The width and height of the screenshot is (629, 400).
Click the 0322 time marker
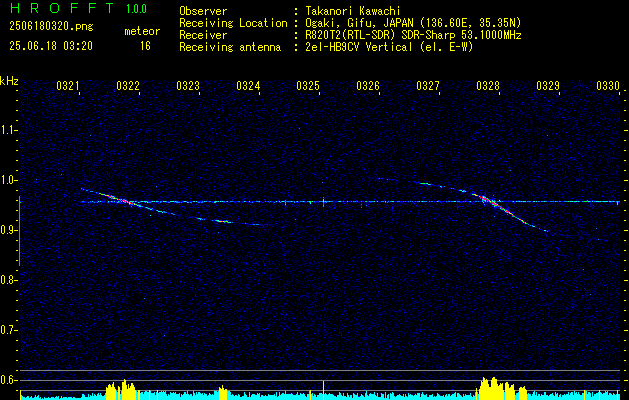[x=128, y=86]
